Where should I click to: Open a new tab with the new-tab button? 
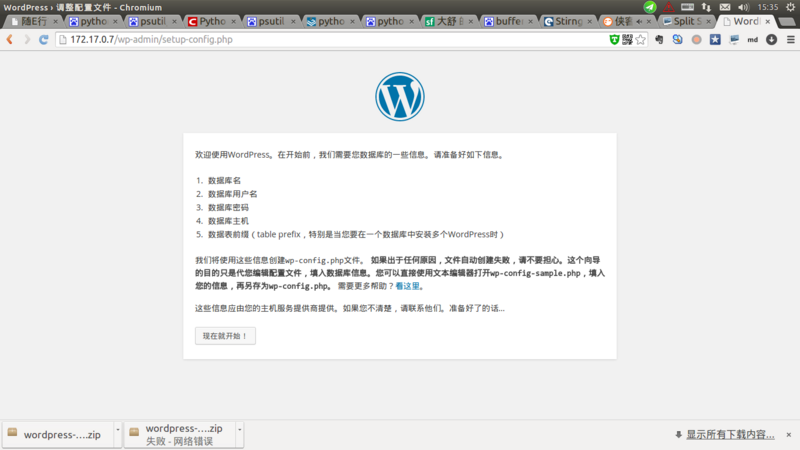pos(786,22)
